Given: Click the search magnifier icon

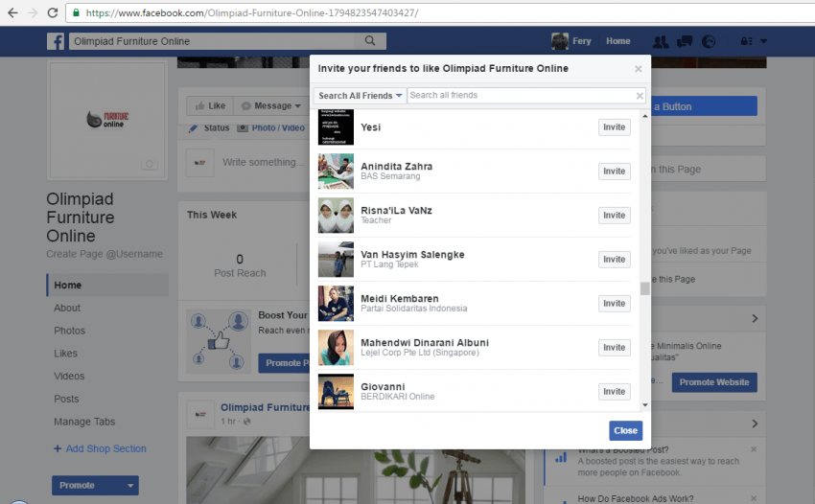Looking at the screenshot, I should 370,40.
